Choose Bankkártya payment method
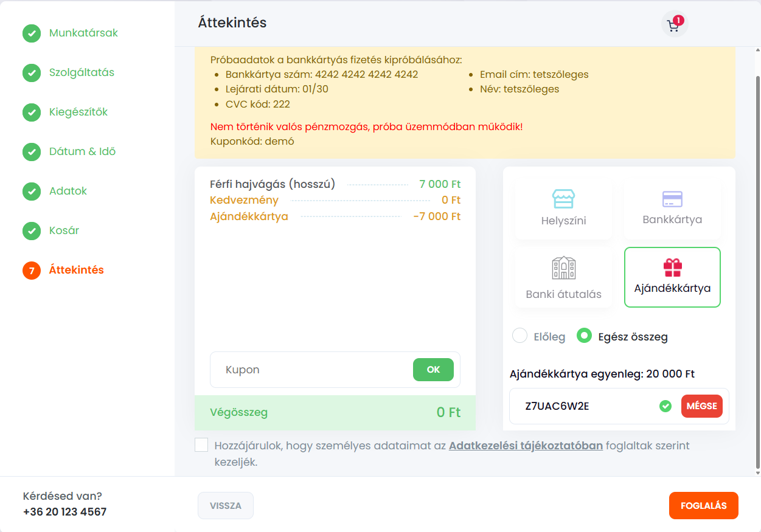The image size is (761, 532). coord(672,208)
